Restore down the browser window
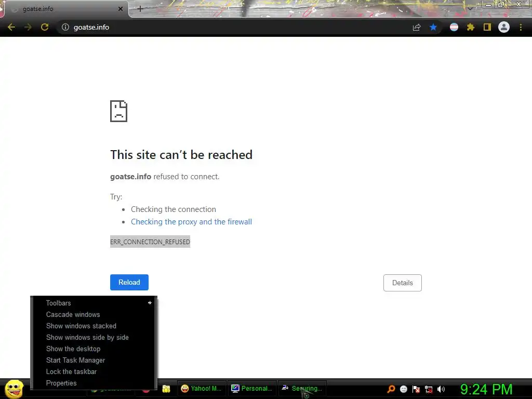The image size is (532, 399). point(501,4)
